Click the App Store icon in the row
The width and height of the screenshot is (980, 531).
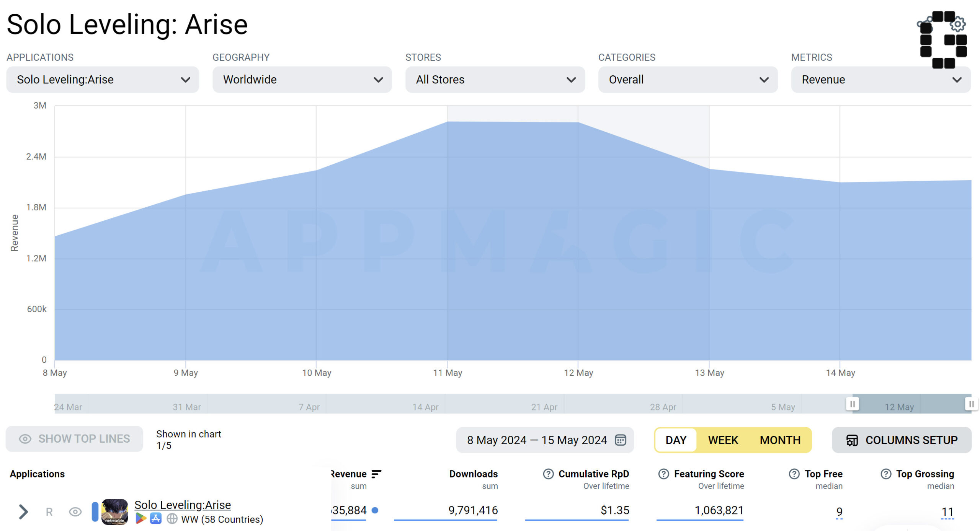[x=155, y=519]
